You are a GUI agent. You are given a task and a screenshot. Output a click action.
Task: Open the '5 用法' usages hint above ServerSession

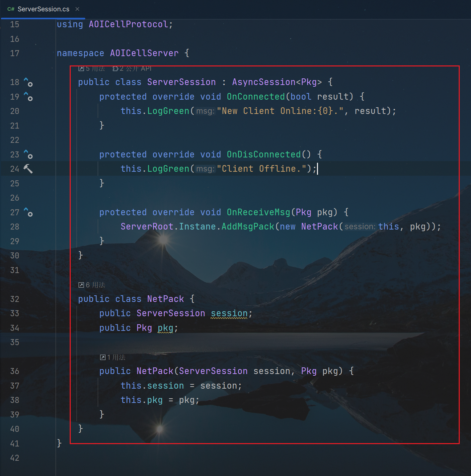pos(92,68)
